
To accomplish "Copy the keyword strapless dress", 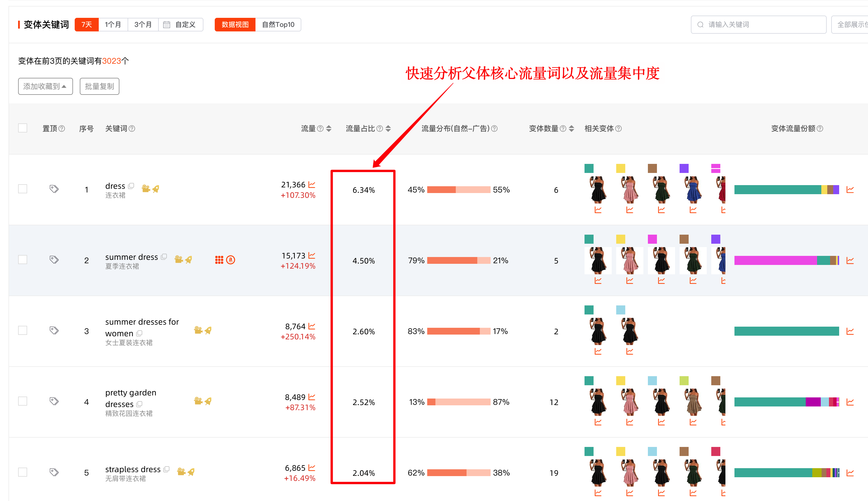I will [166, 469].
